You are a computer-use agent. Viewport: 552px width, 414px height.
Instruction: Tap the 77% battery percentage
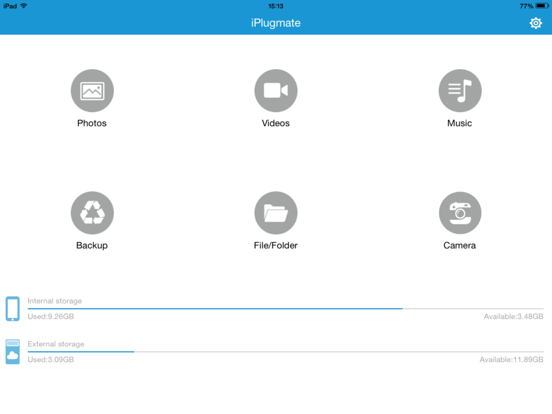point(526,6)
